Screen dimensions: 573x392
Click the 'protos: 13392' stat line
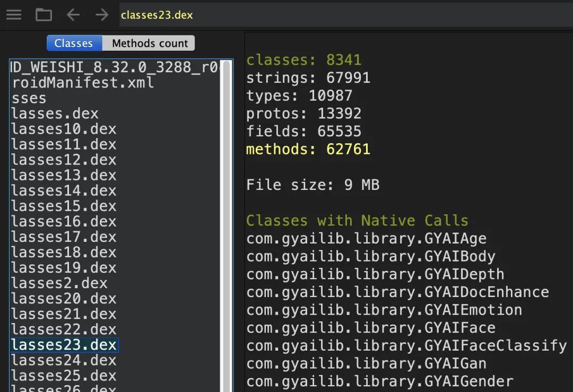pyautogui.click(x=303, y=114)
